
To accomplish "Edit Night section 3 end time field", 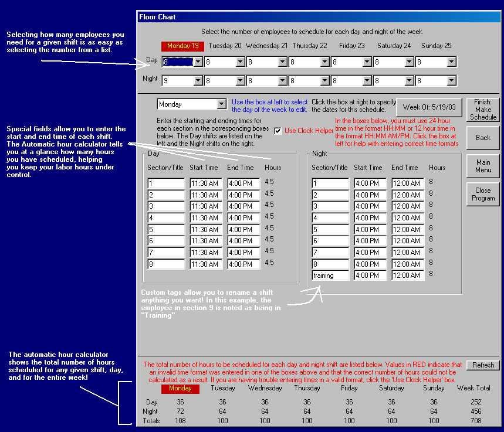I will pyautogui.click(x=408, y=206).
